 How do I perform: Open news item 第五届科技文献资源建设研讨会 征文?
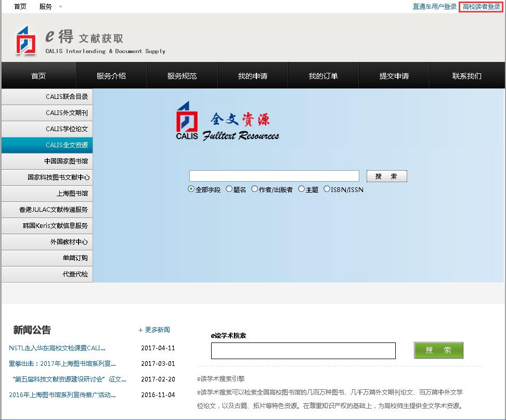[69, 379]
